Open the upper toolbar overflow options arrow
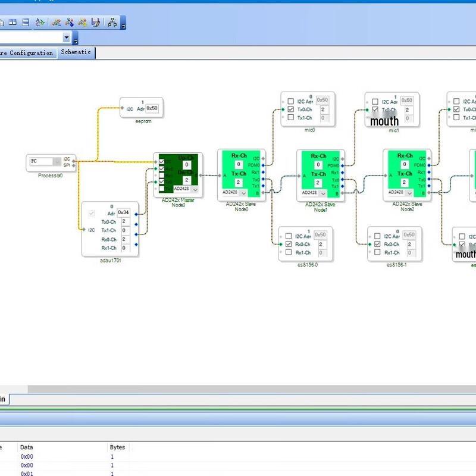 [x=123, y=23]
